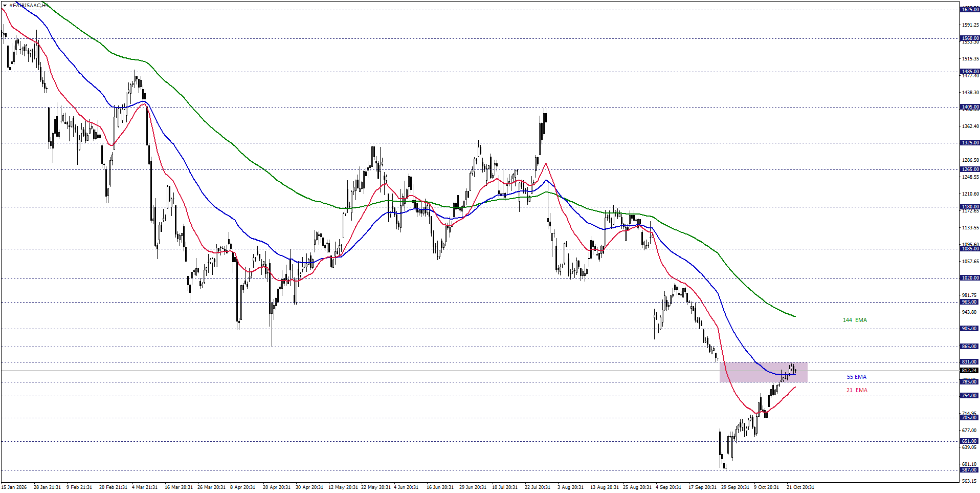Image resolution: width=980 pixels, height=493 pixels.
Task: Select the 1180.00 level price tag
Action: (x=969, y=207)
